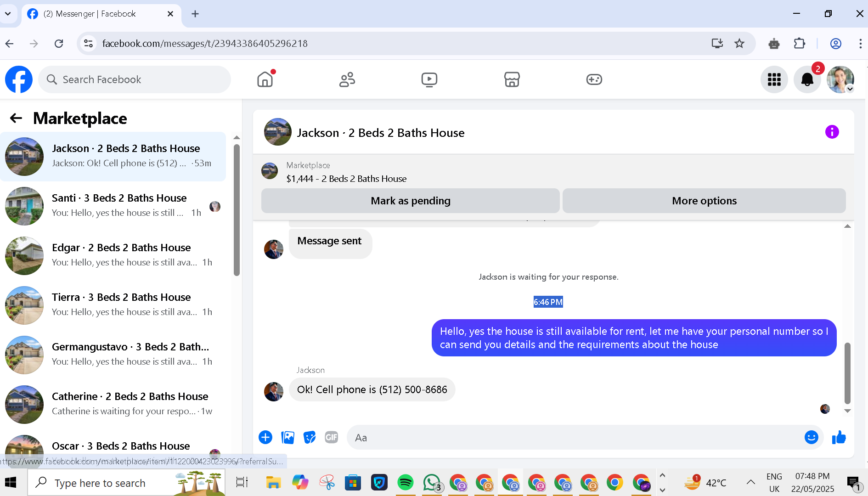This screenshot has height=496, width=868.
Task: Open the Friends icon
Action: click(347, 79)
